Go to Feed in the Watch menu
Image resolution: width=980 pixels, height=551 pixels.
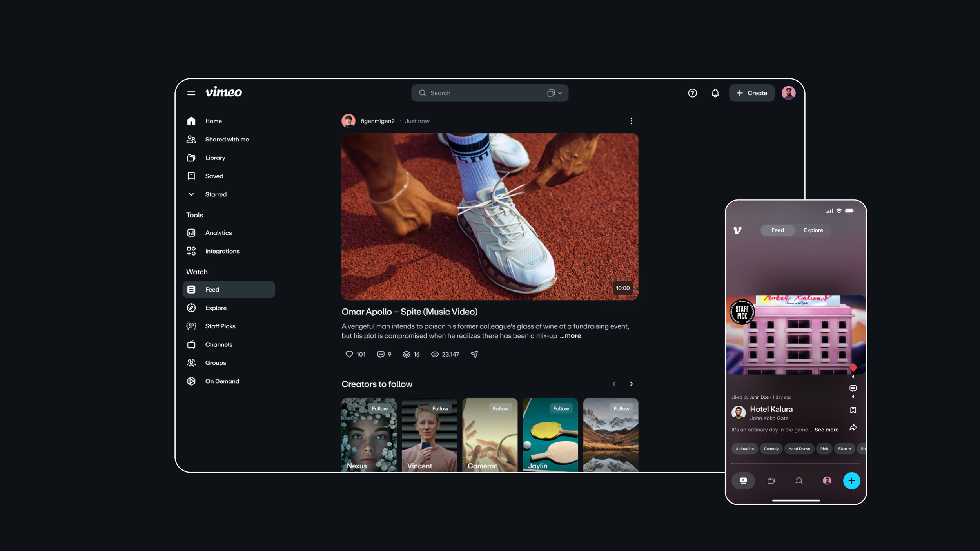tap(212, 289)
